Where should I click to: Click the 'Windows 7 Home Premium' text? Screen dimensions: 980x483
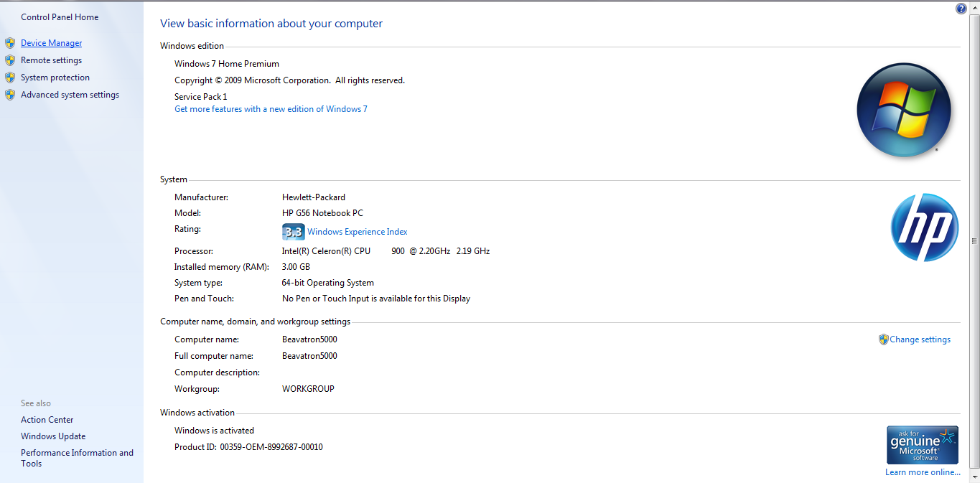click(227, 64)
